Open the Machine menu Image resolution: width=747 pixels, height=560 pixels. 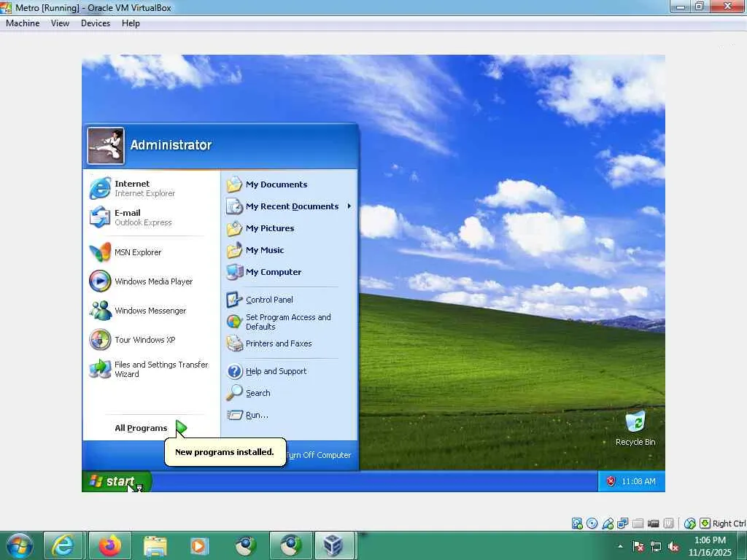coord(23,23)
